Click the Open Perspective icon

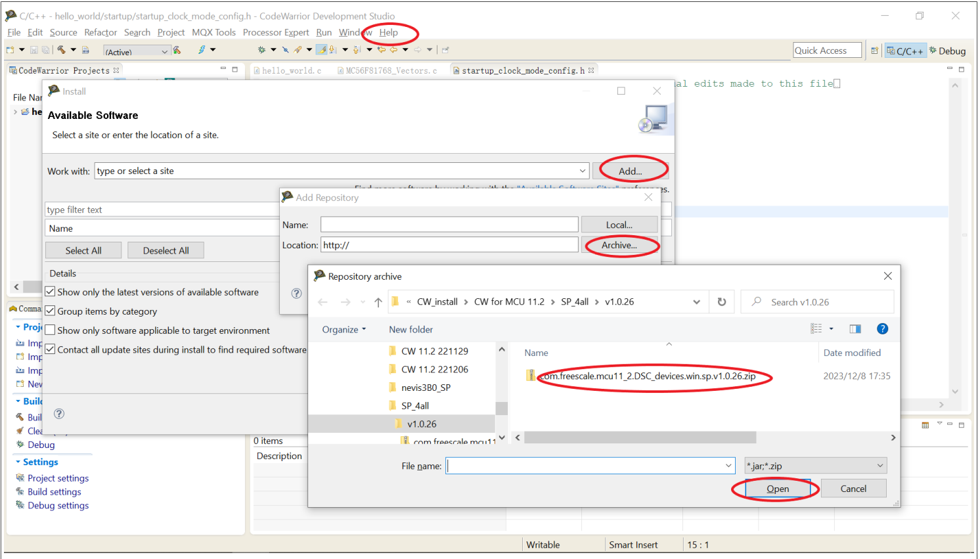874,51
